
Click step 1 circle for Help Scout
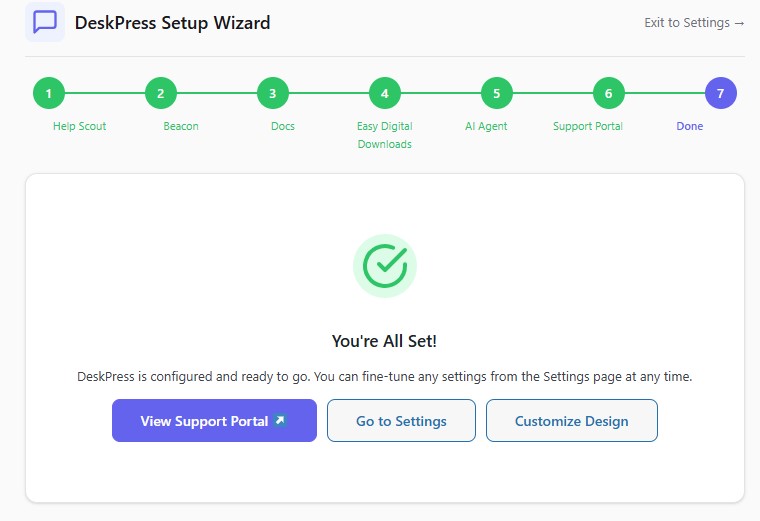tap(48, 94)
